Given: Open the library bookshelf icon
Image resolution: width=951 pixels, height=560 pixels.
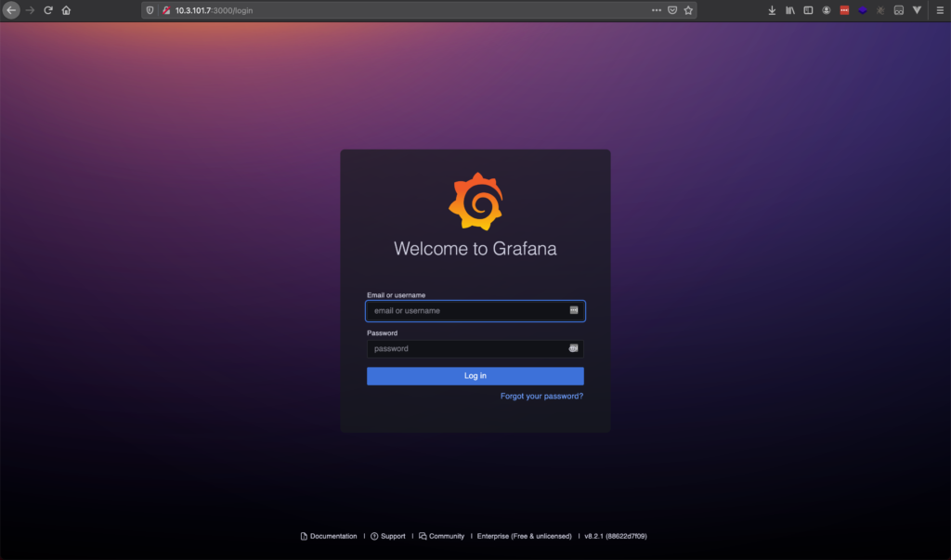Looking at the screenshot, I should tap(789, 10).
